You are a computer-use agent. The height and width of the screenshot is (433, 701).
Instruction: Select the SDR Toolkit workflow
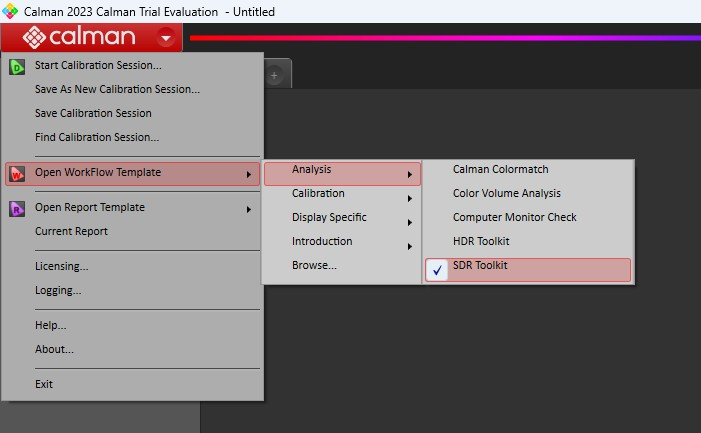[x=528, y=270]
